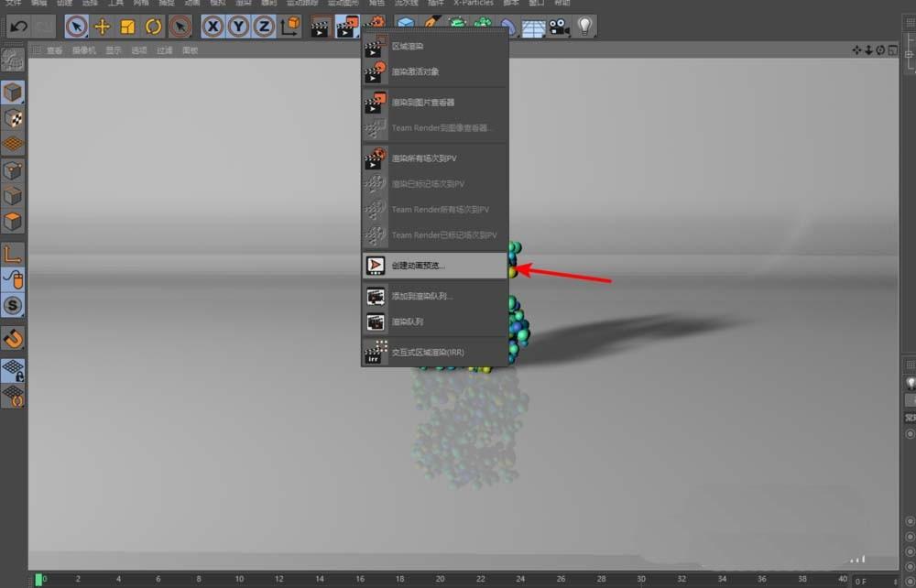
Task: Select the Live Selection tool
Action: [76, 27]
